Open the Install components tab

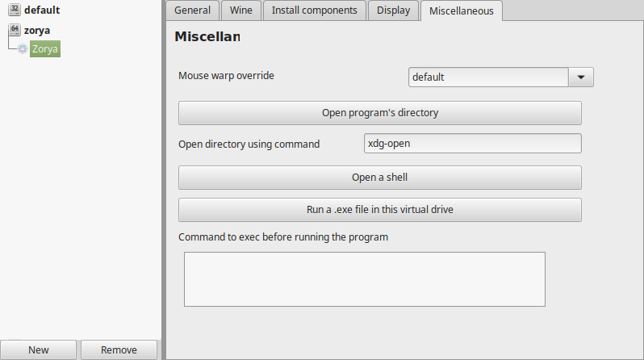coord(314,10)
